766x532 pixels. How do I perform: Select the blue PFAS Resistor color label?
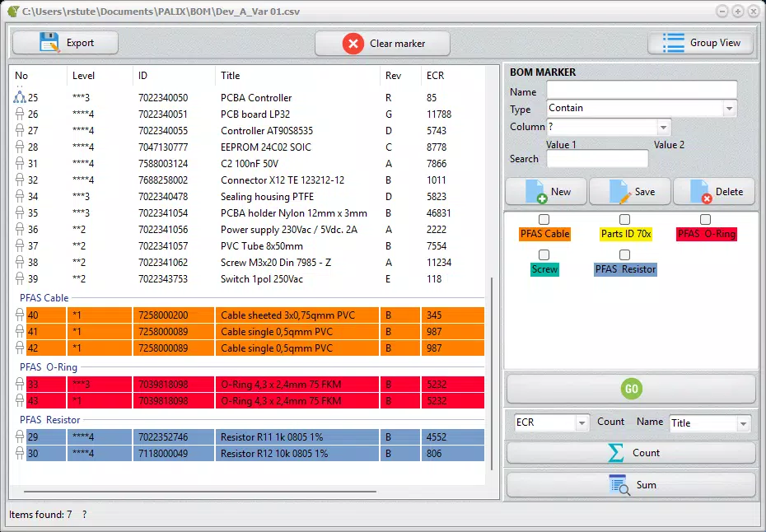click(625, 269)
